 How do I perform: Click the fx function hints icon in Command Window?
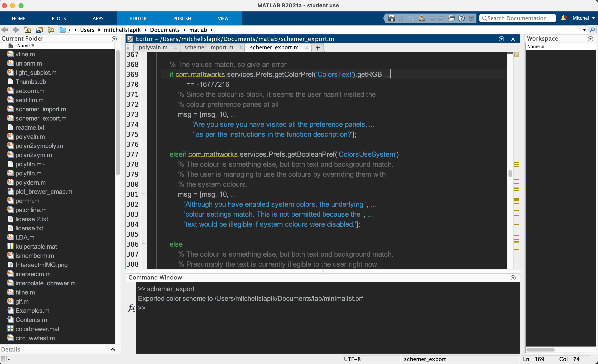point(131,308)
